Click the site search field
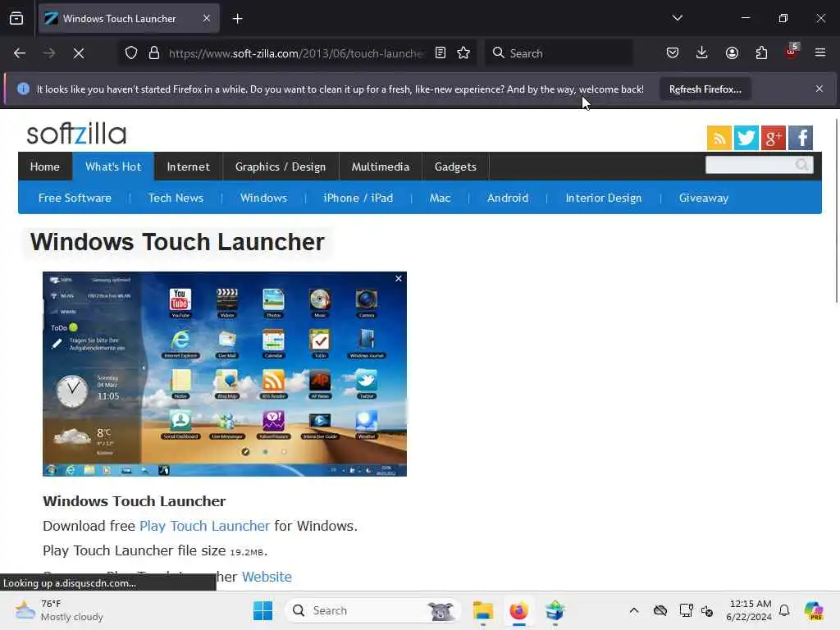The width and height of the screenshot is (840, 630). pos(750,165)
